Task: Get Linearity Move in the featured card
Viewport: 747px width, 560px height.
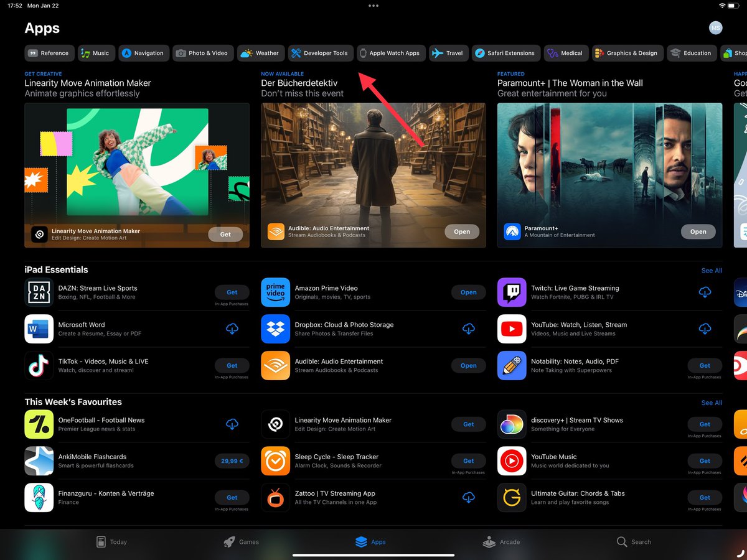Action: (225, 234)
